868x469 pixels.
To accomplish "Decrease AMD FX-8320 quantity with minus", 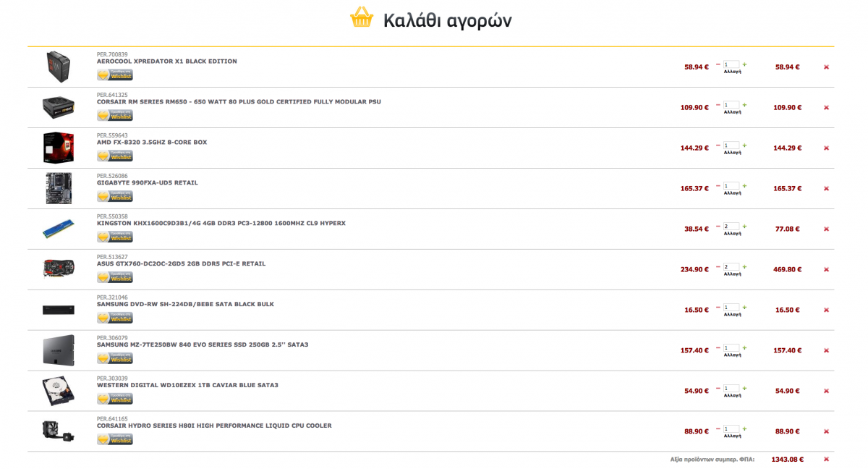I will coord(718,145).
